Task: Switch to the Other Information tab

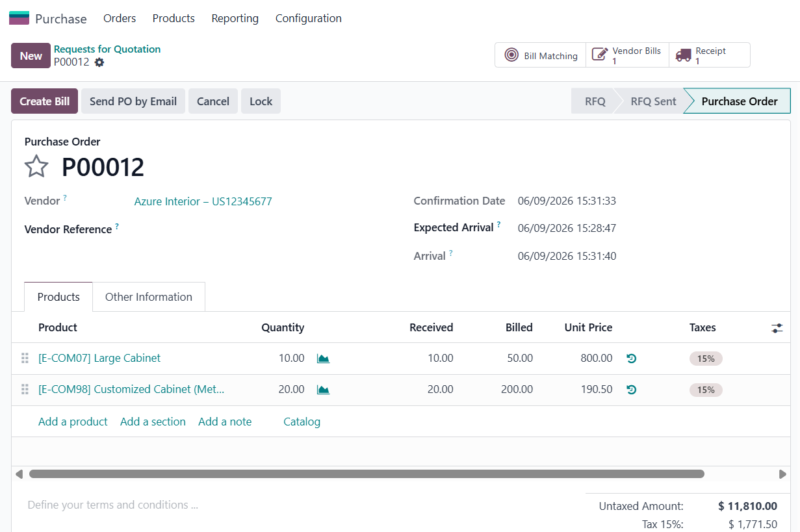Action: click(149, 297)
